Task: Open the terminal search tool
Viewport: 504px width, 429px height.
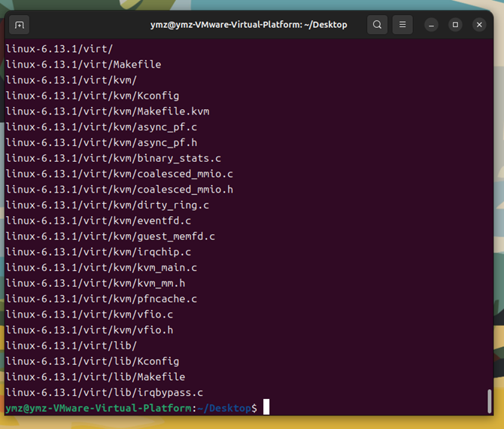Action: point(377,25)
